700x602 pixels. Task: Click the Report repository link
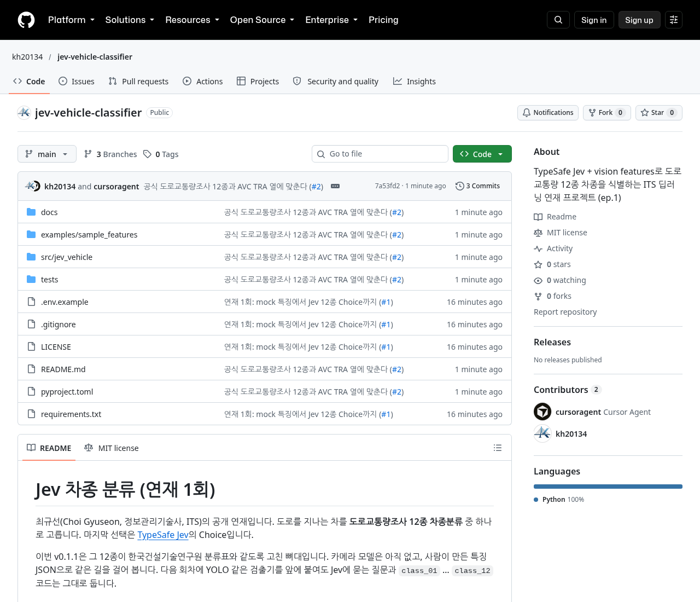click(x=565, y=311)
